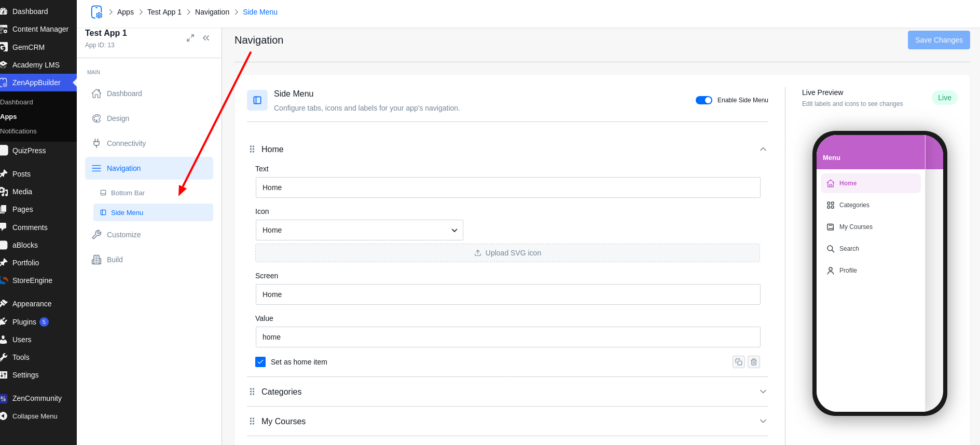
Task: Click the Text input field containing Home
Action: pyautogui.click(x=508, y=187)
